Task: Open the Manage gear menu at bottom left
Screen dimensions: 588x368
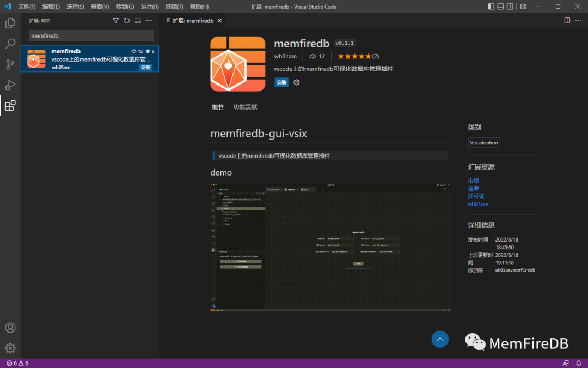Action: (x=10, y=348)
